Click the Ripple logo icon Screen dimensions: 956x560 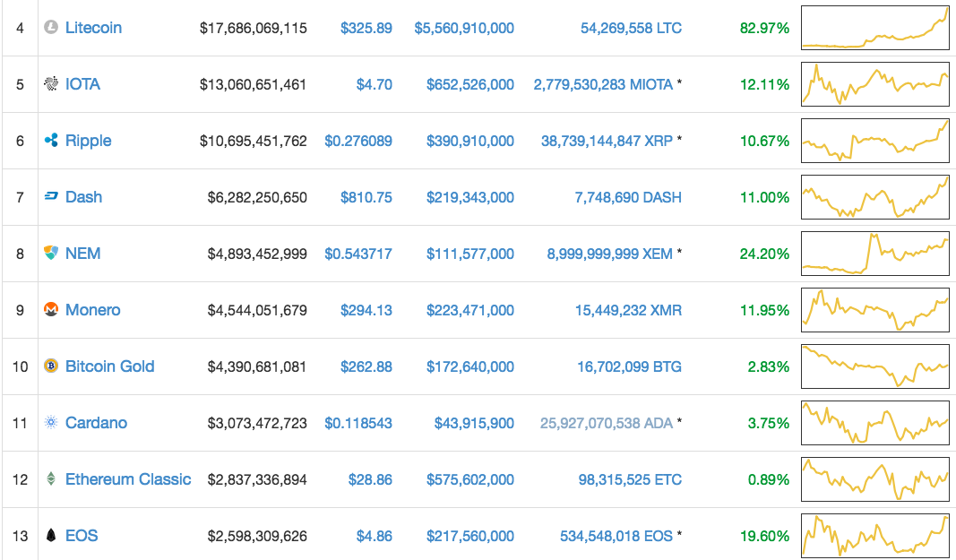point(51,141)
